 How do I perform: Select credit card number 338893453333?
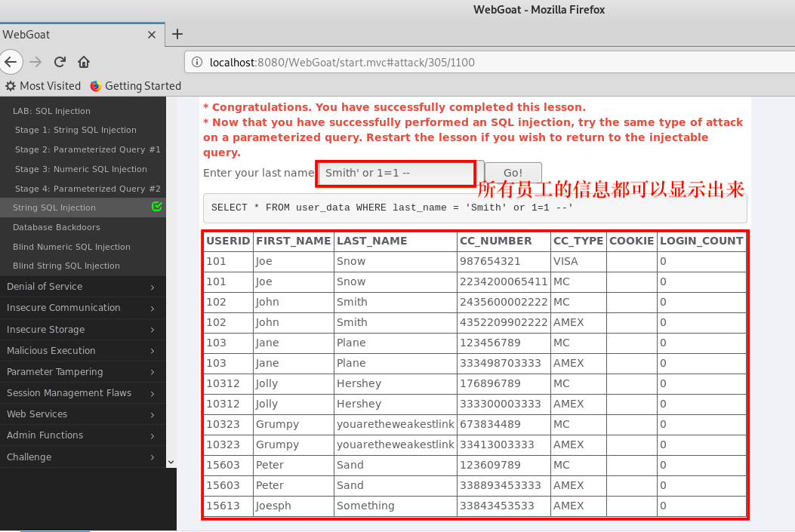(501, 485)
